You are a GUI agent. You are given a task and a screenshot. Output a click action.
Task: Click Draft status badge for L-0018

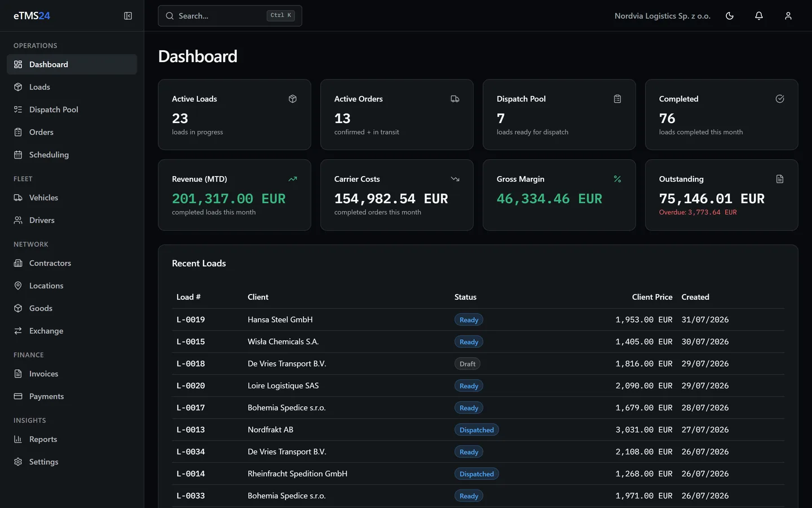click(467, 364)
